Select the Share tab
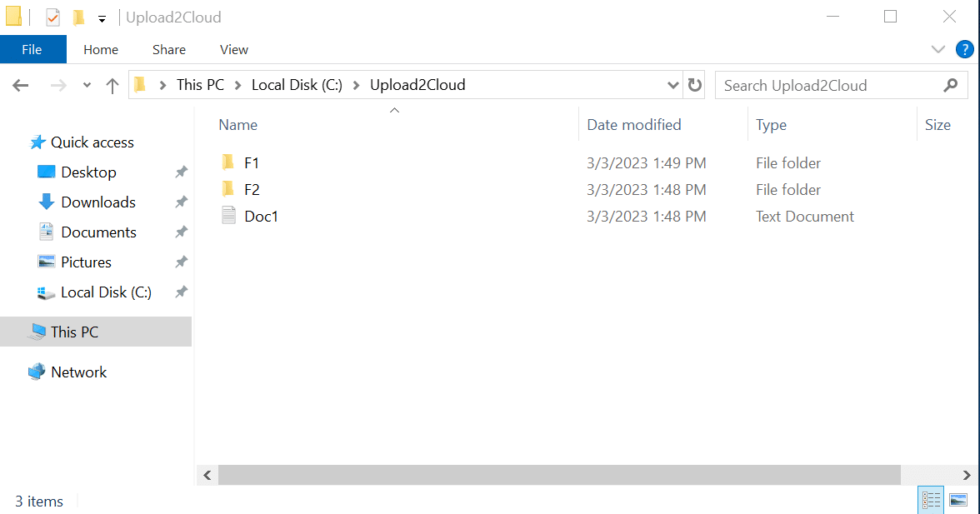 [x=168, y=49]
